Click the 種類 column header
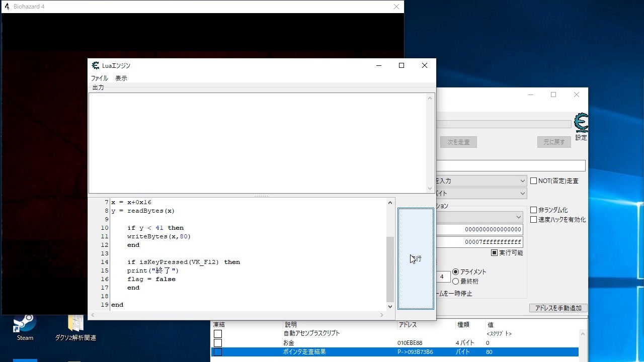The width and height of the screenshot is (644, 362). tap(463, 325)
